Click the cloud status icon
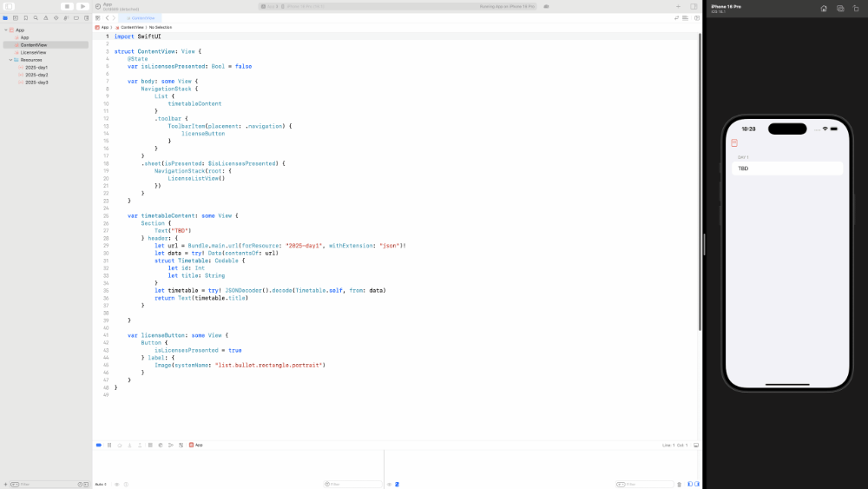 point(546,7)
